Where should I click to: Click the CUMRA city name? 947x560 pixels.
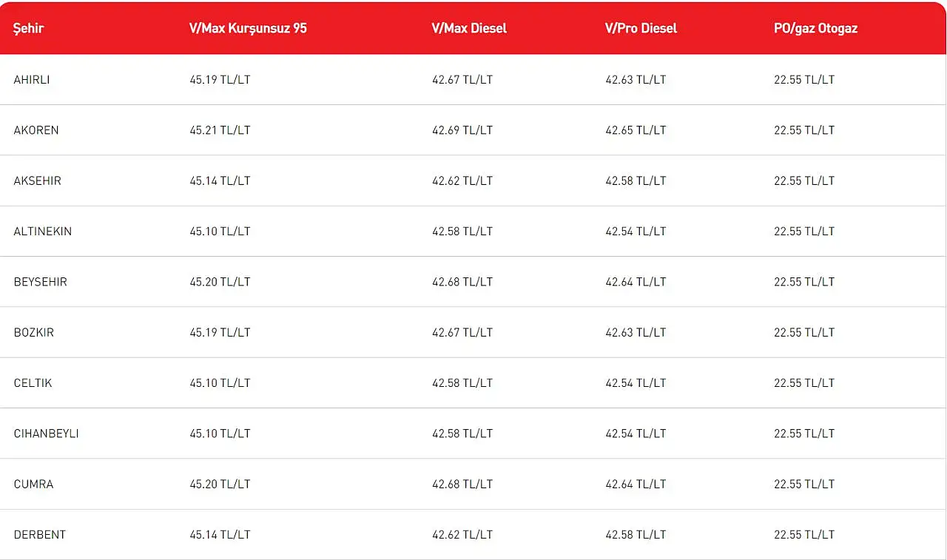[x=33, y=485]
